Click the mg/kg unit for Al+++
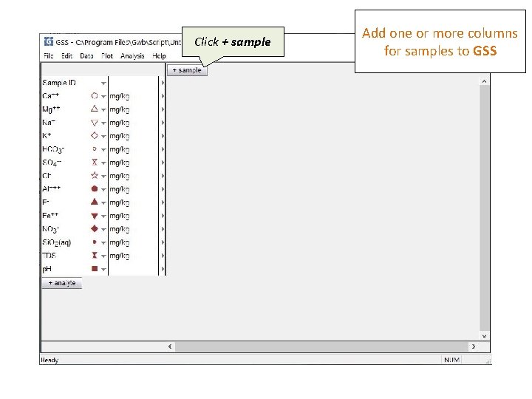This screenshot has height=399, width=532. [120, 189]
